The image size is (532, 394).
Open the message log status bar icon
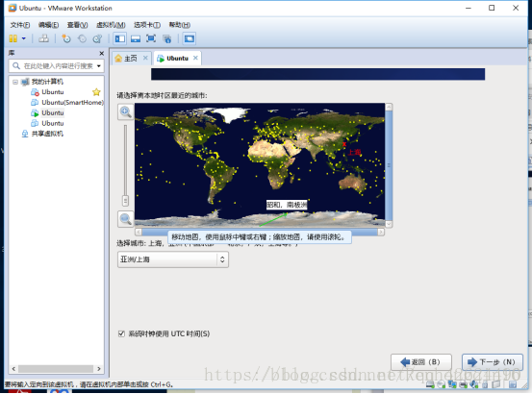point(513,384)
